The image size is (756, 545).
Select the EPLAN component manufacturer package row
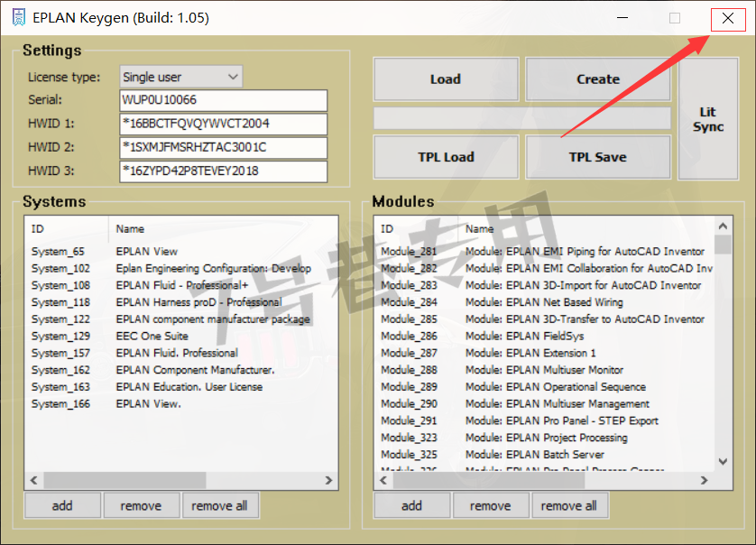point(181,319)
